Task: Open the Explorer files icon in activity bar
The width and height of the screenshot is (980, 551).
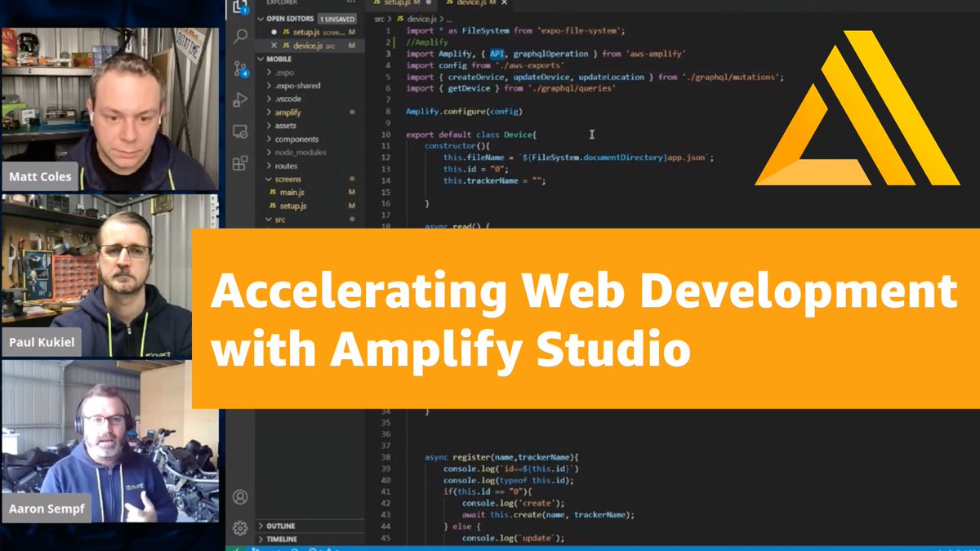Action: (240, 7)
